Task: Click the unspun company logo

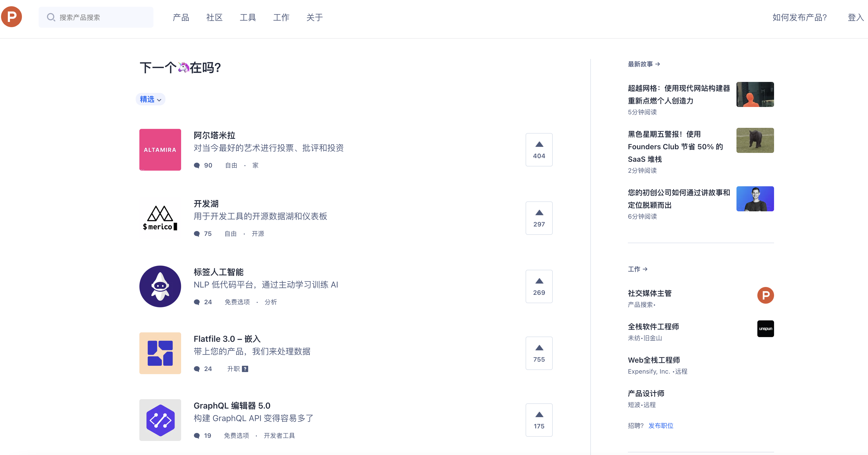Action: [x=765, y=328]
